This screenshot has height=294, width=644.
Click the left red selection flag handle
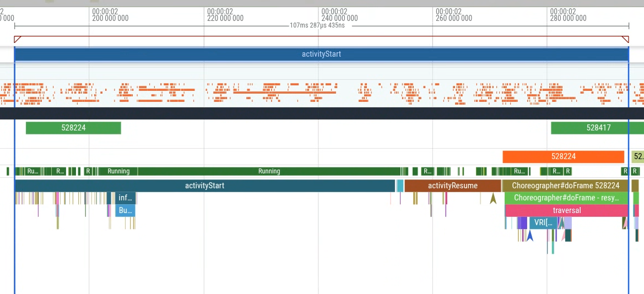point(17,39)
